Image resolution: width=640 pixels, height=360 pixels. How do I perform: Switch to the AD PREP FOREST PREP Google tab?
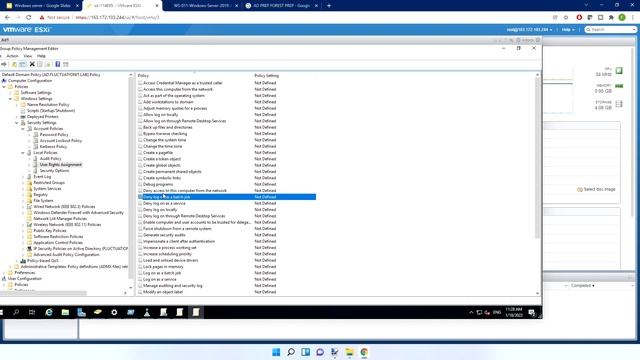click(281, 6)
